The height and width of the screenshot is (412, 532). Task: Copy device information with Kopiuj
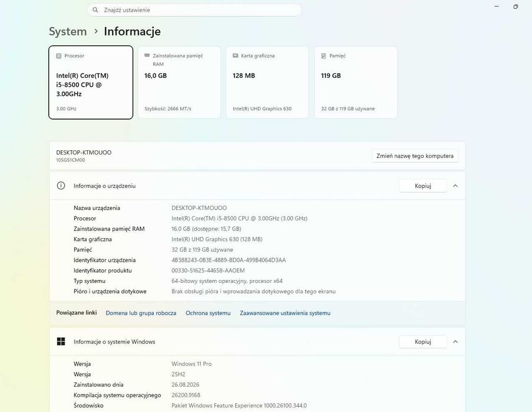(423, 186)
